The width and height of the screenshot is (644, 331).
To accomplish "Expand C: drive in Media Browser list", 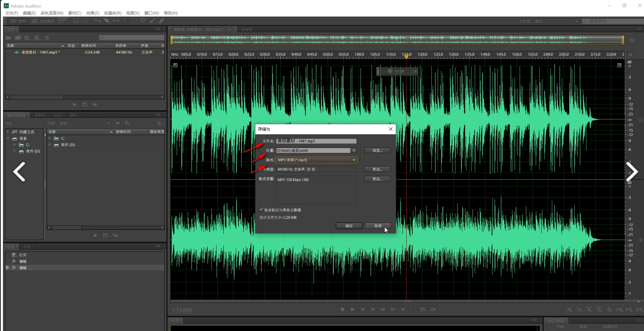I will (x=50, y=139).
